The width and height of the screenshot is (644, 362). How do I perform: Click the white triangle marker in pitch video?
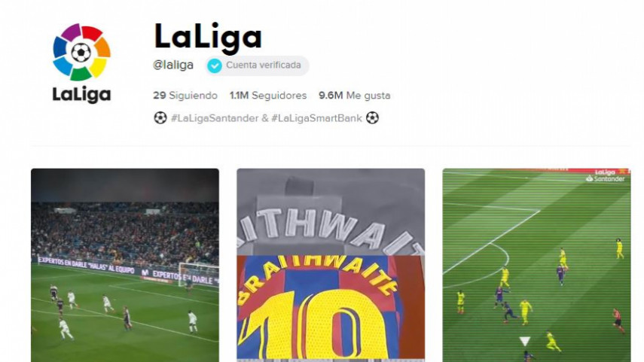pyautogui.click(x=524, y=341)
